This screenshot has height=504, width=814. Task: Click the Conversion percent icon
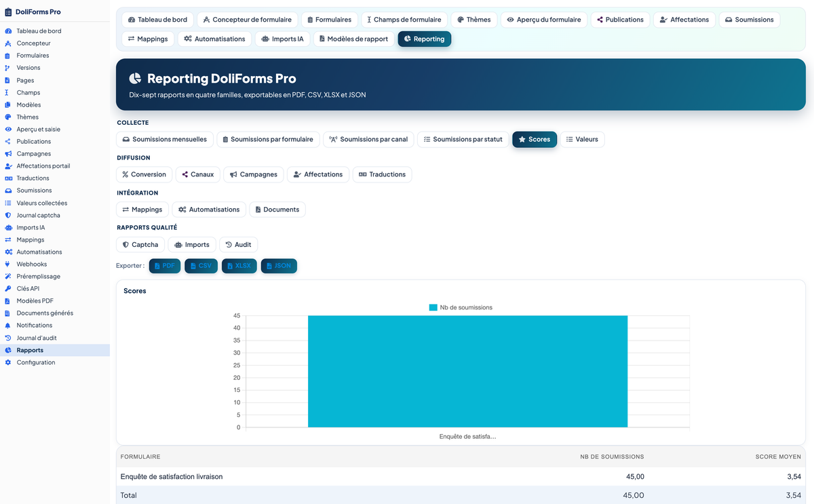pos(125,174)
